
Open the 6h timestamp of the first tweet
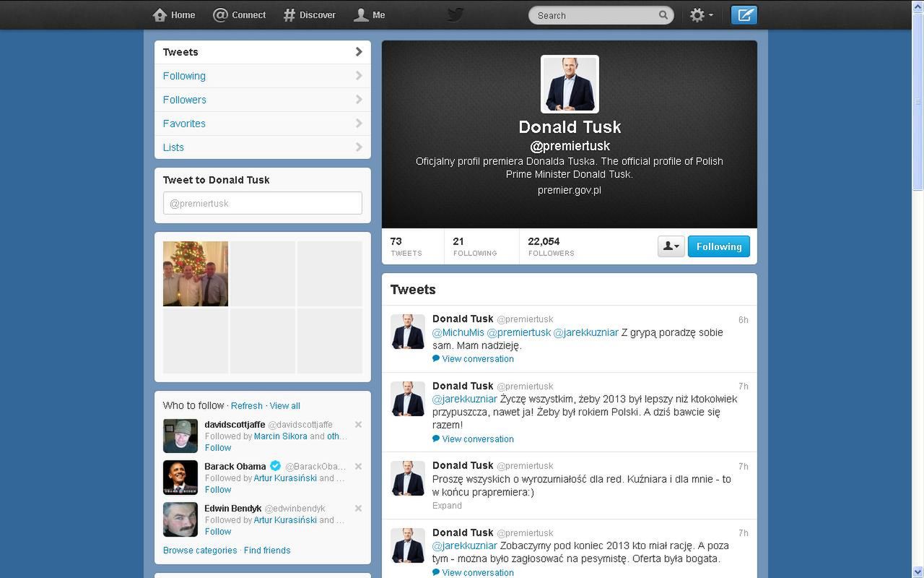(743, 320)
